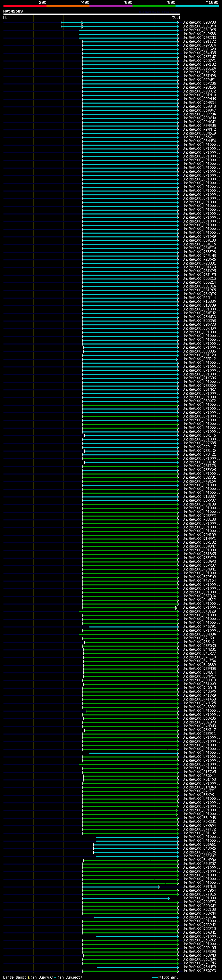This screenshot has width=222, height=980.
Task: Click the green ~80% identity legend bar
Action: (x=154, y=6)
